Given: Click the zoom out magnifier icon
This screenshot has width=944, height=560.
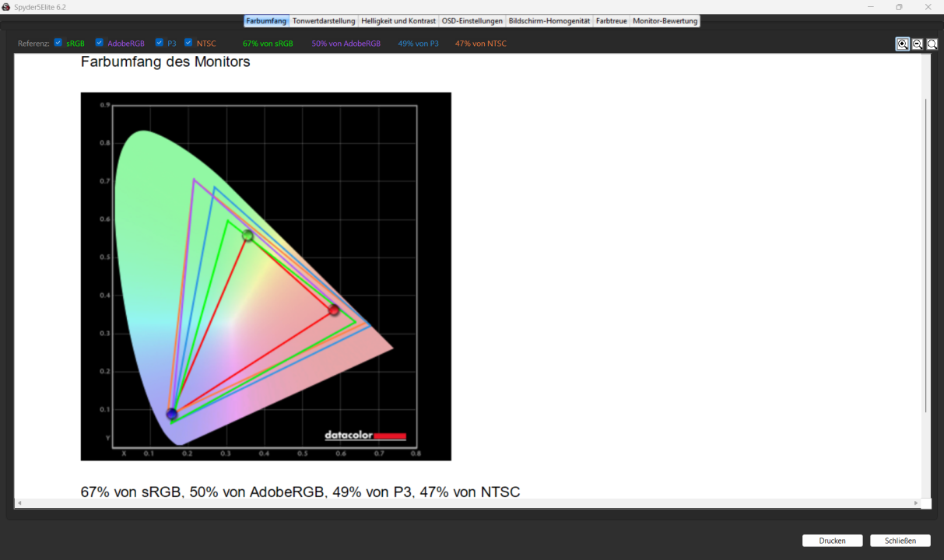Looking at the screenshot, I should click(918, 44).
